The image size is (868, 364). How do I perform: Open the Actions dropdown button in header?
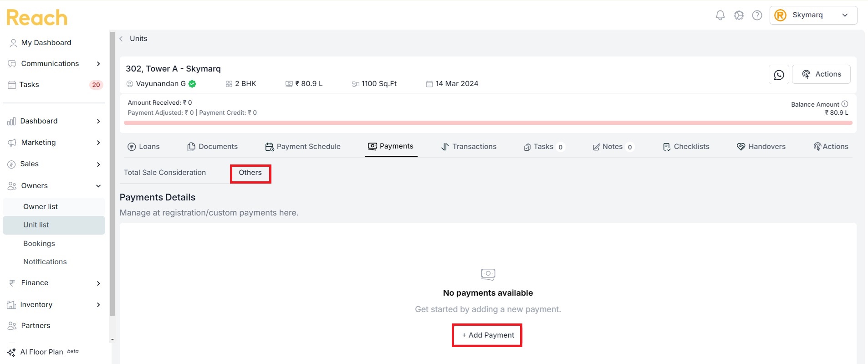(821, 74)
